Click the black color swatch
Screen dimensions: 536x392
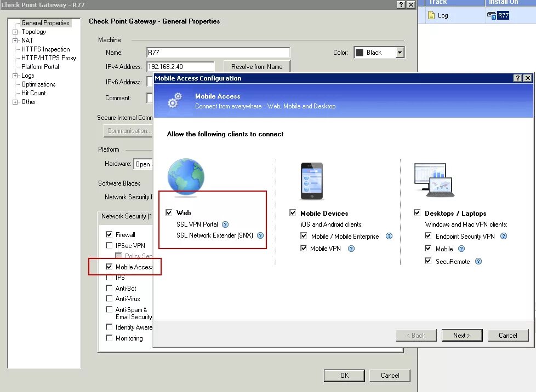(360, 53)
